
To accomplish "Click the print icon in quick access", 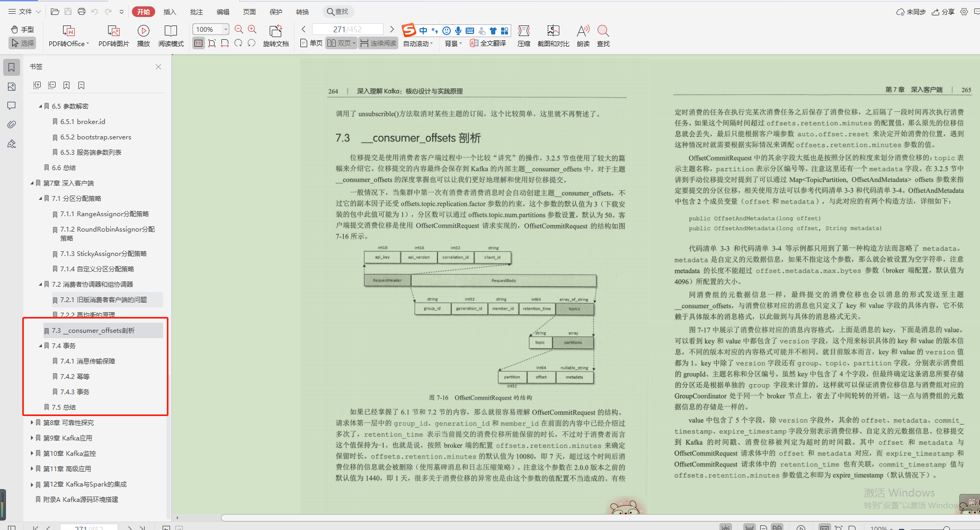I will pyautogui.click(x=81, y=12).
